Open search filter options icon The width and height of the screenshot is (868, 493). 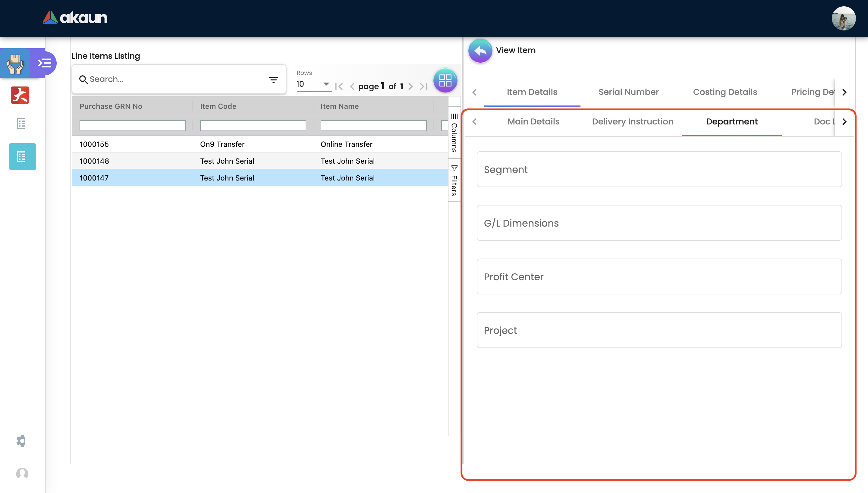click(273, 80)
